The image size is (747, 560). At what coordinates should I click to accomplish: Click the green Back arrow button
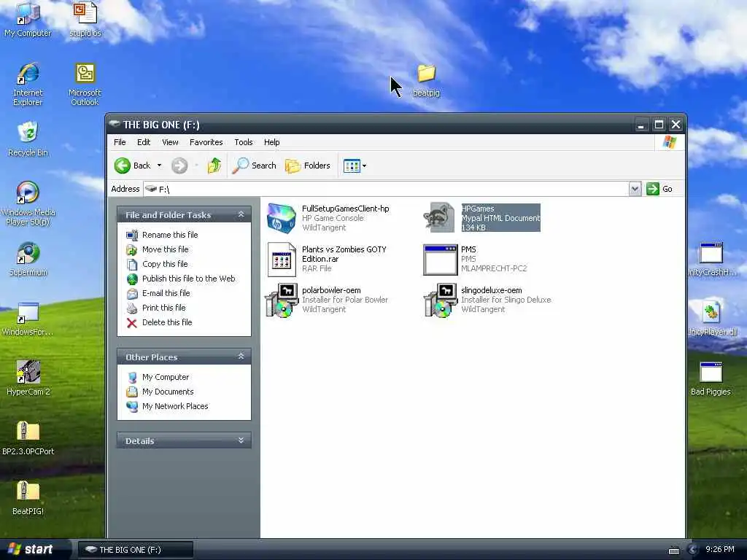point(122,166)
